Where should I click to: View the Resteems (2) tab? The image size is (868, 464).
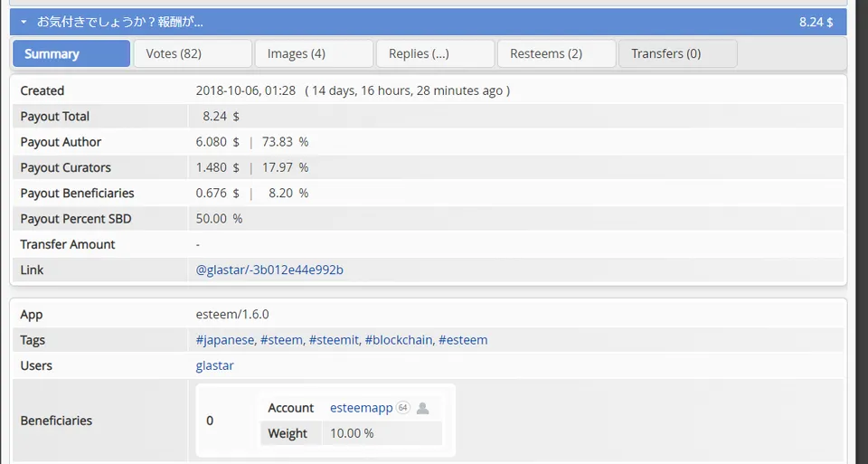556,53
